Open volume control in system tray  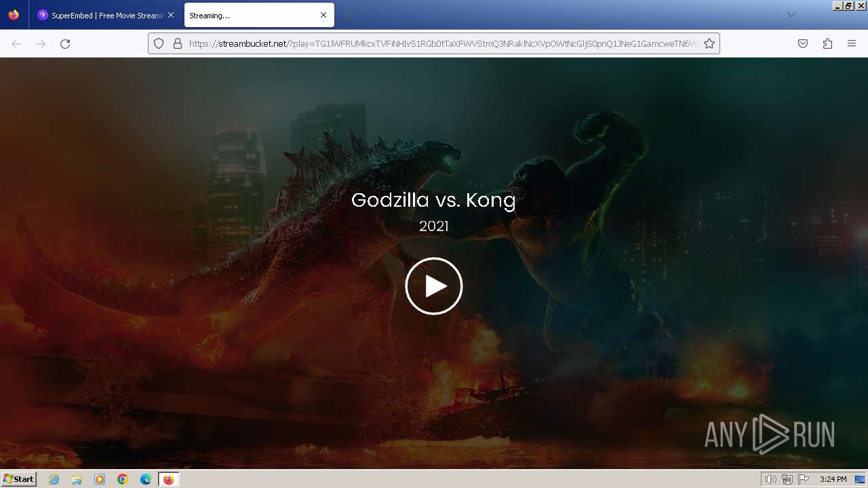pos(770,479)
